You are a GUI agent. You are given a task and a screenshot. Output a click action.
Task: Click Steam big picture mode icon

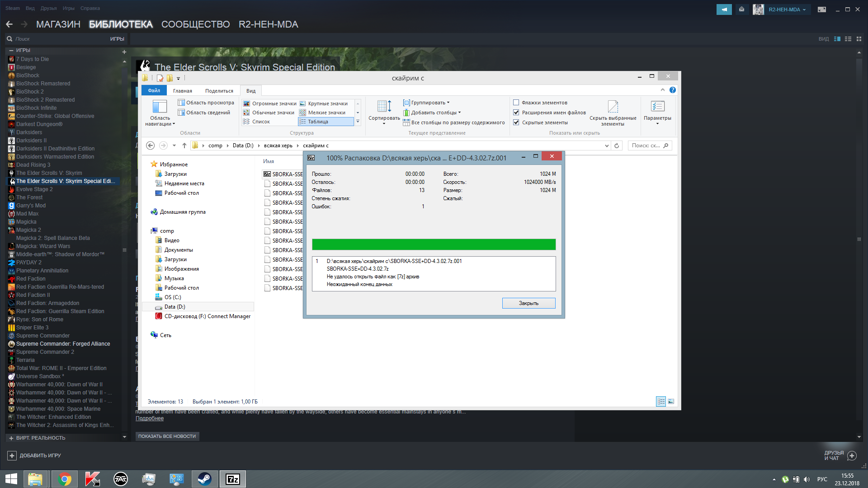822,9
